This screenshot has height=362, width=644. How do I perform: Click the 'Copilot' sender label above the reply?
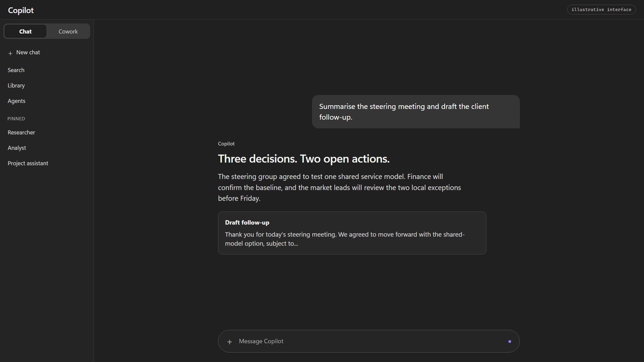(x=226, y=143)
